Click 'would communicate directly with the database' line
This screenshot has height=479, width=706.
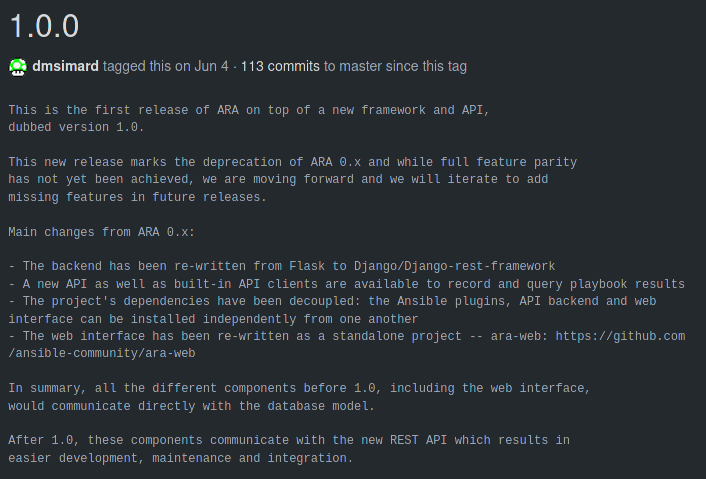coord(191,406)
